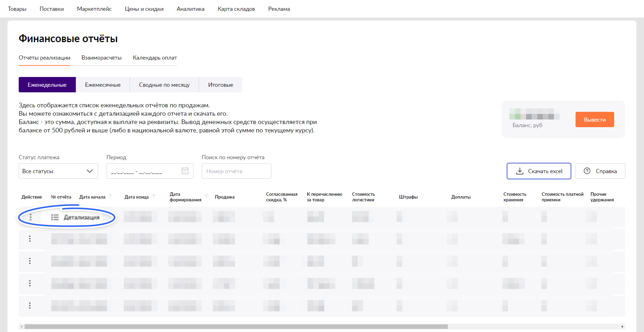The height and width of the screenshot is (332, 644).
Task: Open the Карта складов menu
Action: (236, 9)
